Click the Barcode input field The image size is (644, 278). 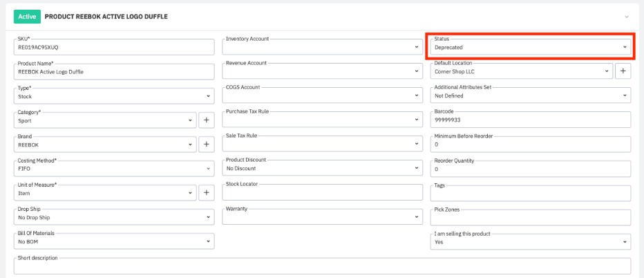[529, 120]
